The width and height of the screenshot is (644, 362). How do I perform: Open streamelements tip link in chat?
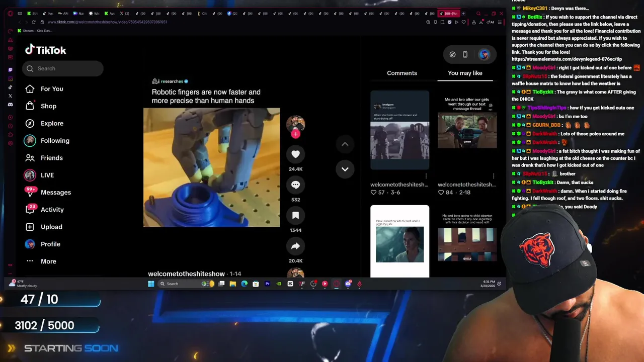pyautogui.click(x=567, y=59)
